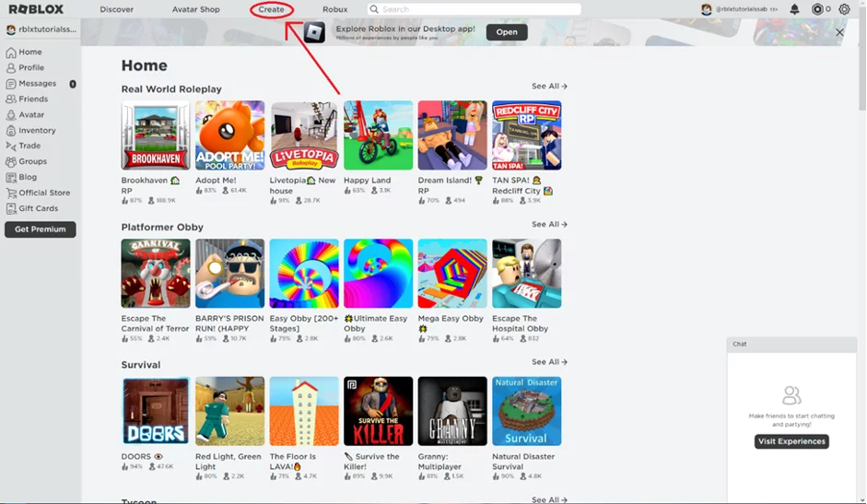
Task: Go to the Discover tab
Action: [117, 9]
